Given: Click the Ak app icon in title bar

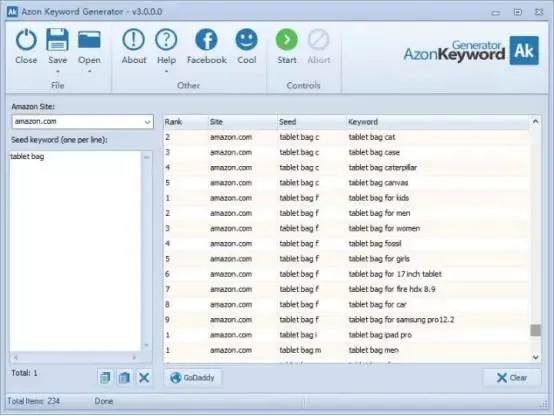Looking at the screenshot, I should pos(12,12).
